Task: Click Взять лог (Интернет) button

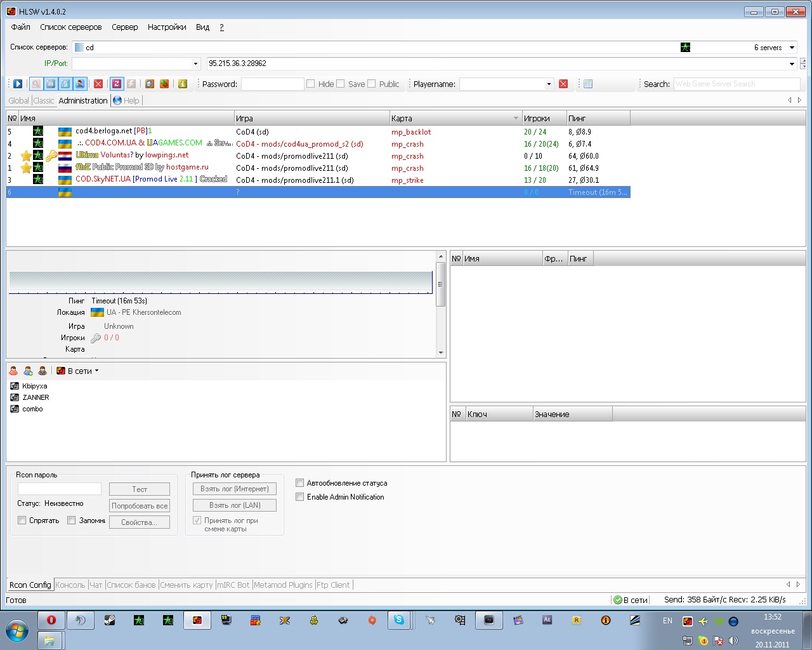Action: coord(235,489)
